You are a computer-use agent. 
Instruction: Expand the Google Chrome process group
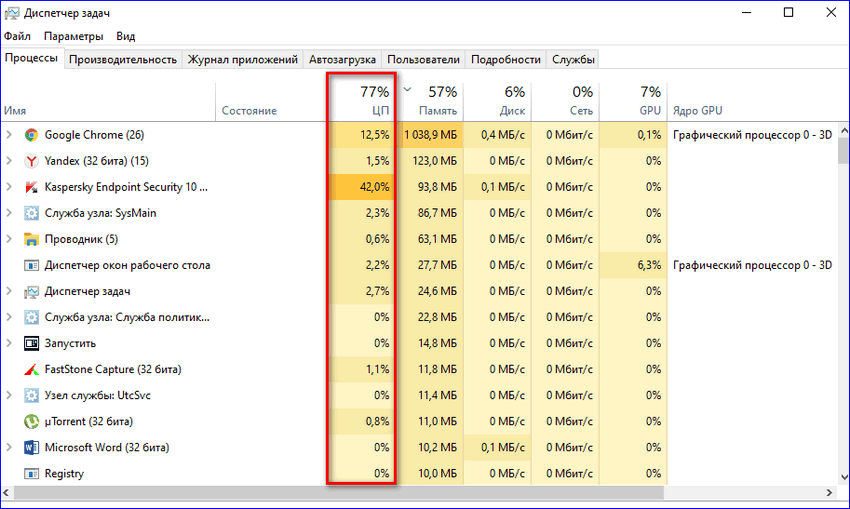9,135
